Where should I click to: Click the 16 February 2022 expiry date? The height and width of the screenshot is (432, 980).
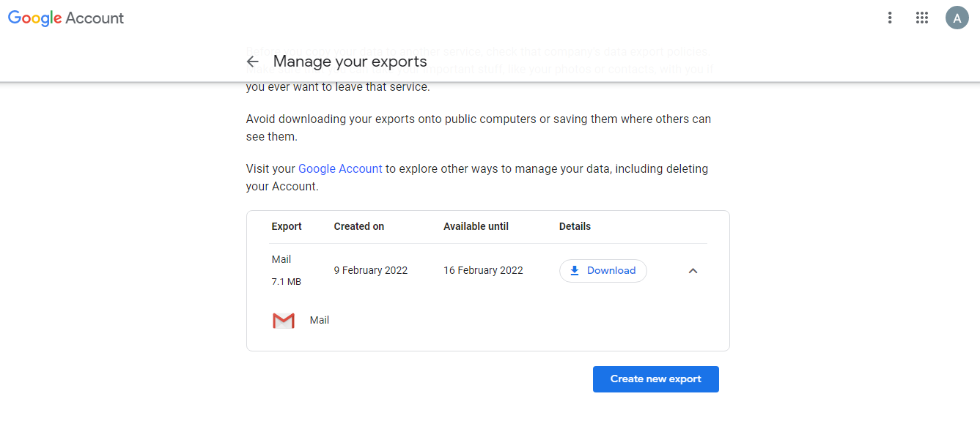coord(483,270)
